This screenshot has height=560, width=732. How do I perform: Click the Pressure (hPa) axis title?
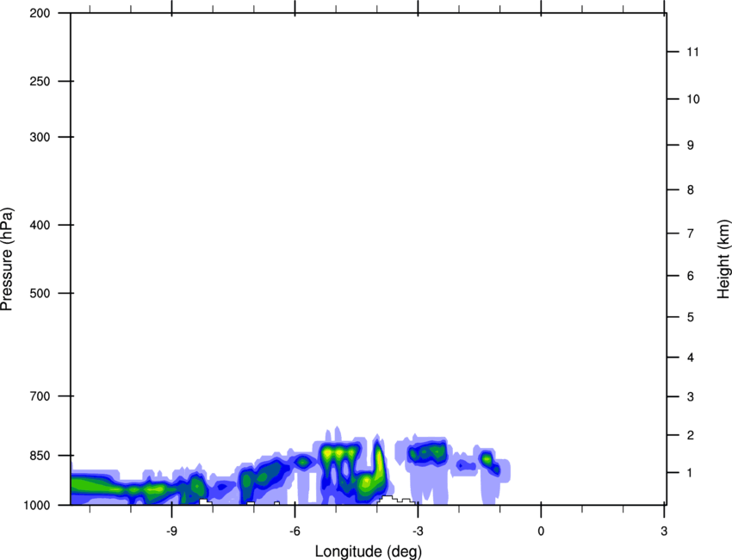(x=8, y=259)
